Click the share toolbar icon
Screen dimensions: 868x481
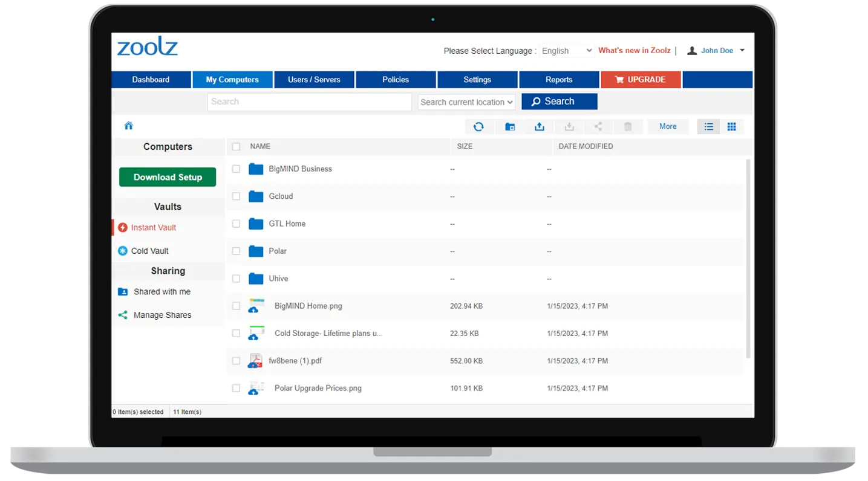pos(598,126)
